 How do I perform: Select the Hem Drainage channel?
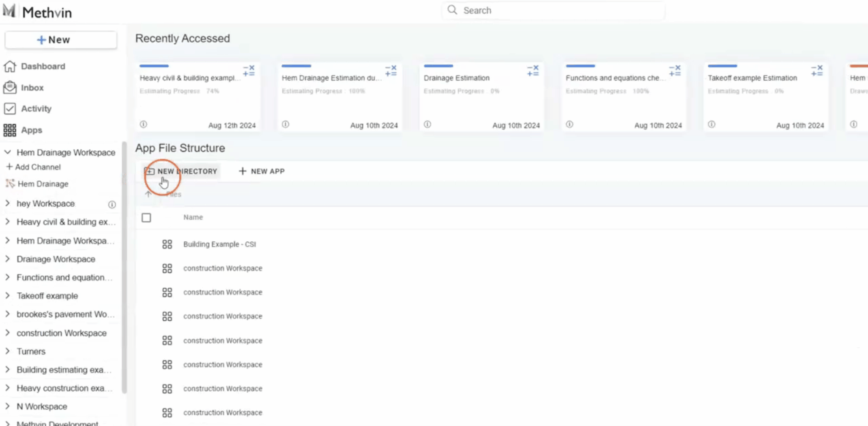43,184
